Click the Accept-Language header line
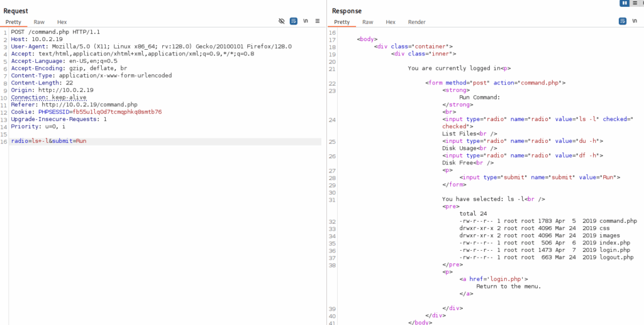This screenshot has height=325, width=644. (64, 61)
